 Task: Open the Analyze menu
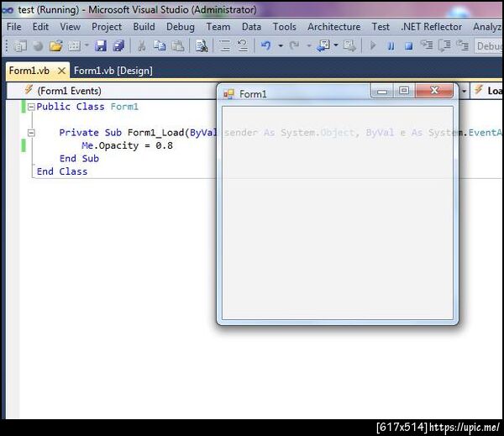[487, 27]
